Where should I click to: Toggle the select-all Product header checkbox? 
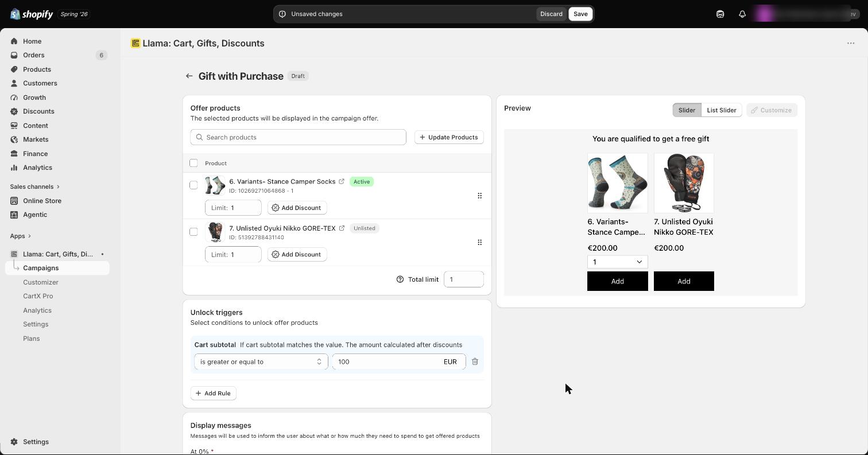[193, 163]
